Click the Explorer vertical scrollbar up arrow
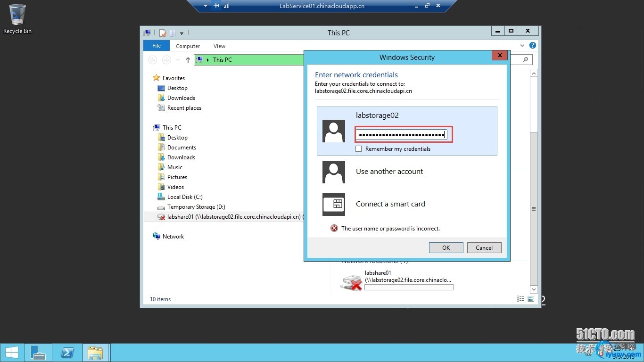 click(534, 74)
